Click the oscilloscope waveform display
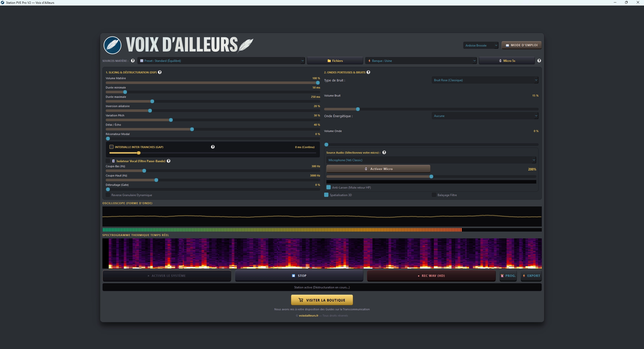 [322, 216]
